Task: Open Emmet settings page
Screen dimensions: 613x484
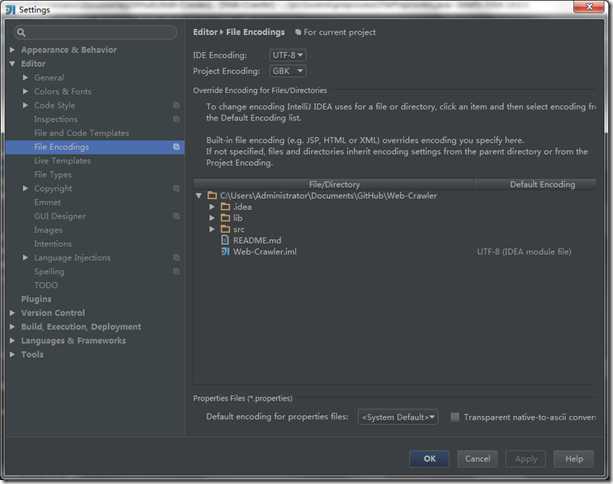Action: (47, 203)
